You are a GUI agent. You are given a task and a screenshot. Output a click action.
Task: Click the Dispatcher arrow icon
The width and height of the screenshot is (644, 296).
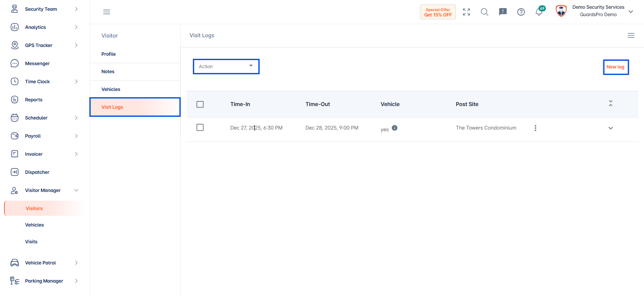14,172
